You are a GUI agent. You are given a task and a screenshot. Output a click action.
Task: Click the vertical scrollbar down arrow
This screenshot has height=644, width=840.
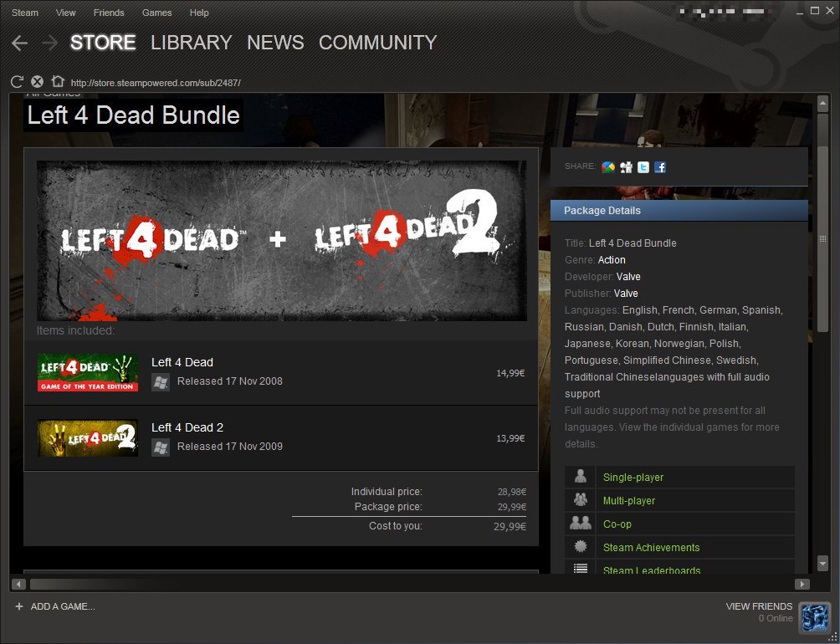(x=823, y=563)
